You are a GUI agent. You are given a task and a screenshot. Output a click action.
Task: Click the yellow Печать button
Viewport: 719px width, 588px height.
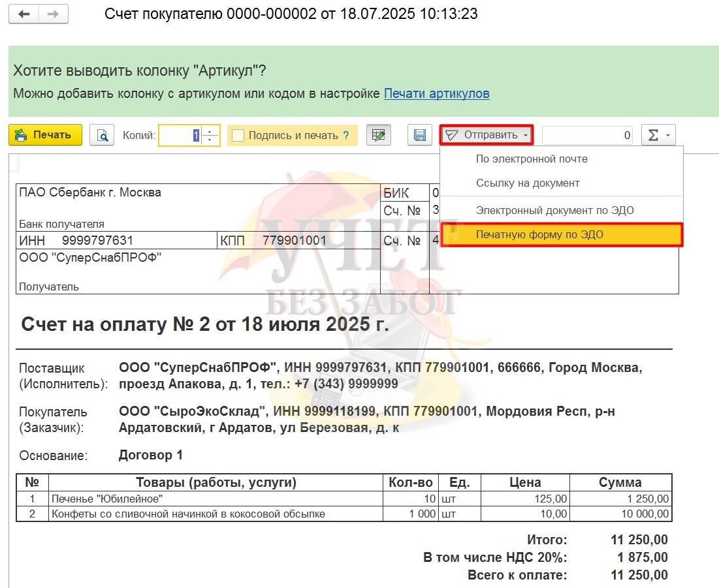coord(46,135)
